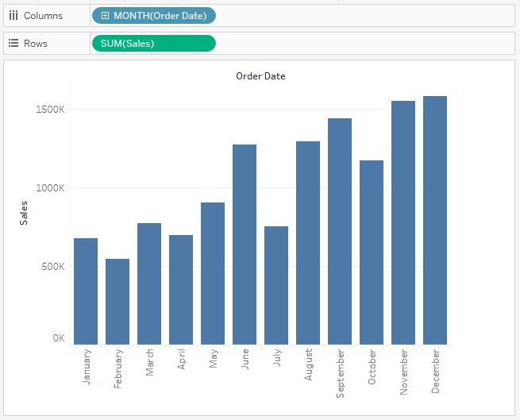Select the January bar
Screen dimensions: 520x420
(86, 291)
